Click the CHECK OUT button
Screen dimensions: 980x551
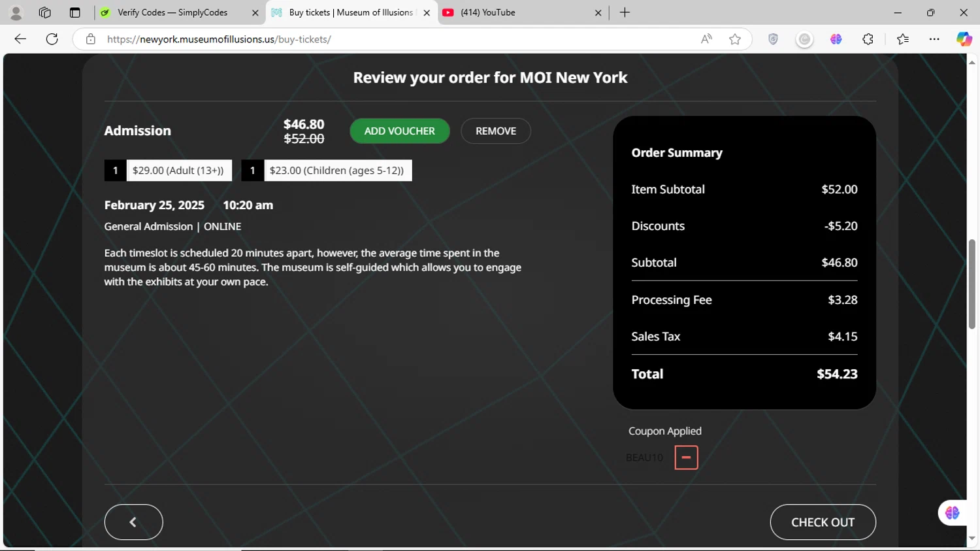click(823, 522)
